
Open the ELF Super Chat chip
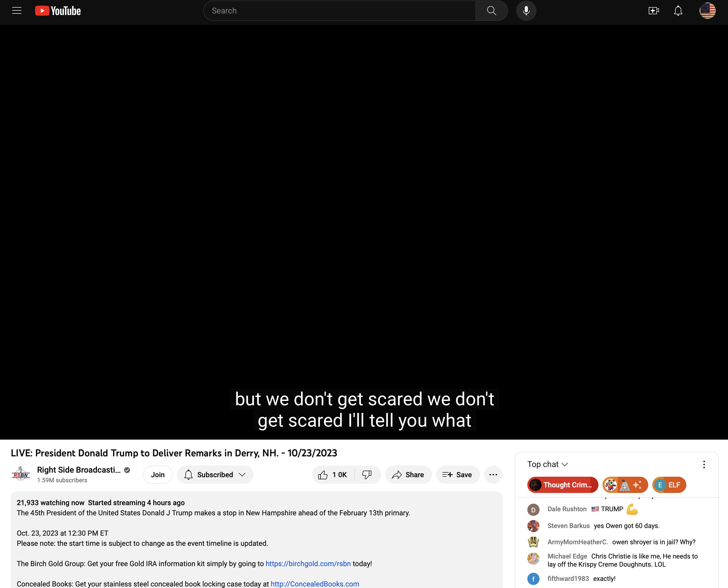tap(669, 485)
